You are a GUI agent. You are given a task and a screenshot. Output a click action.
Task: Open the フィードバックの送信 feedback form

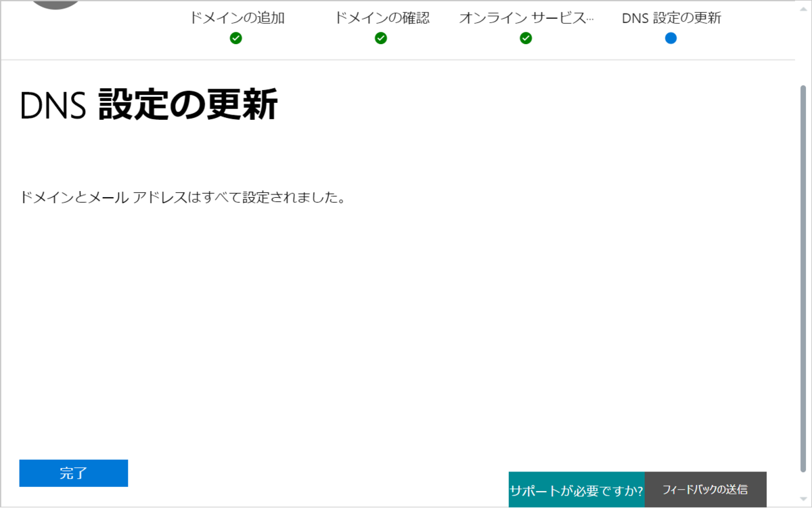pos(706,489)
